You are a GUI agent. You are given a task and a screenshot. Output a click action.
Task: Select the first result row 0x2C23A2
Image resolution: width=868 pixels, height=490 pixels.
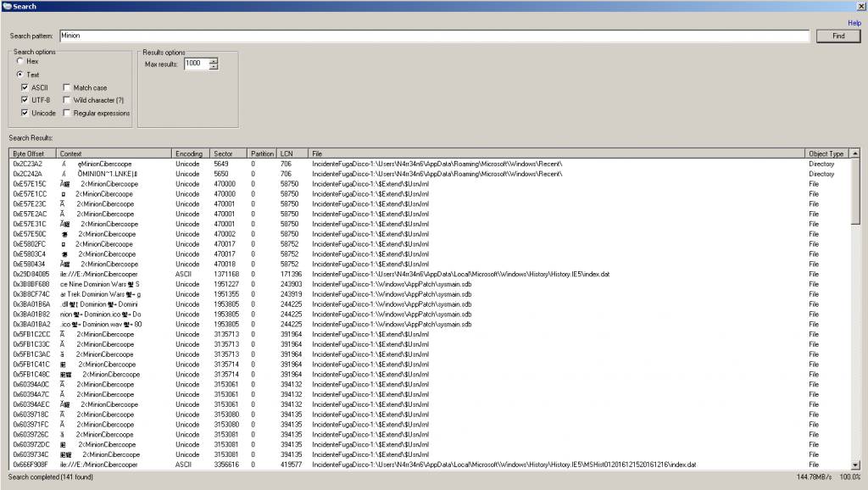(32, 164)
